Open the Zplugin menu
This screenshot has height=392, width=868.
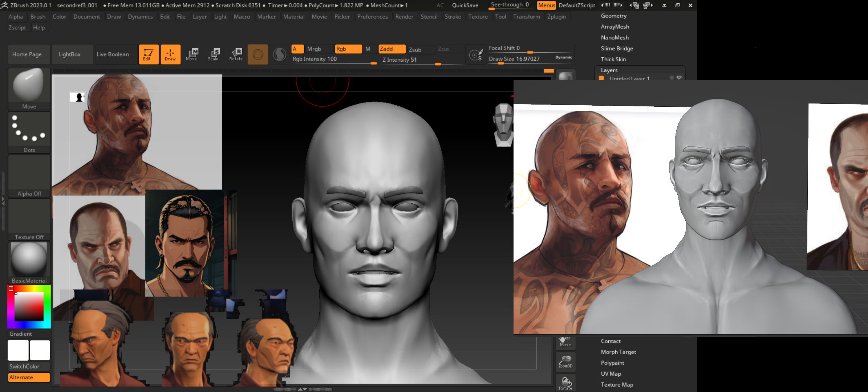pyautogui.click(x=556, y=17)
